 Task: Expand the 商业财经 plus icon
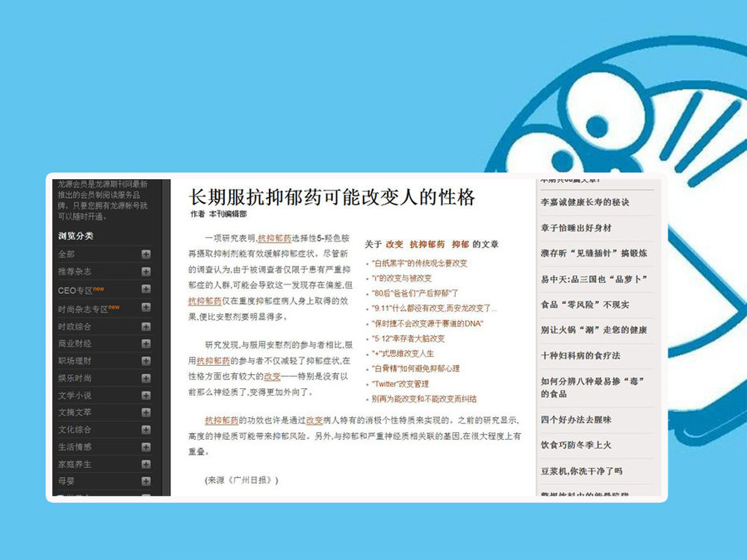(146, 343)
